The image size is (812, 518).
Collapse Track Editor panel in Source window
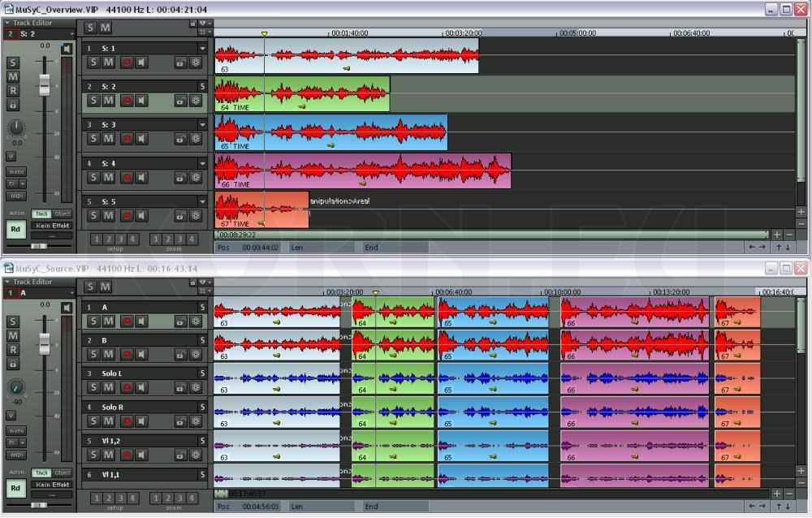tap(8, 282)
